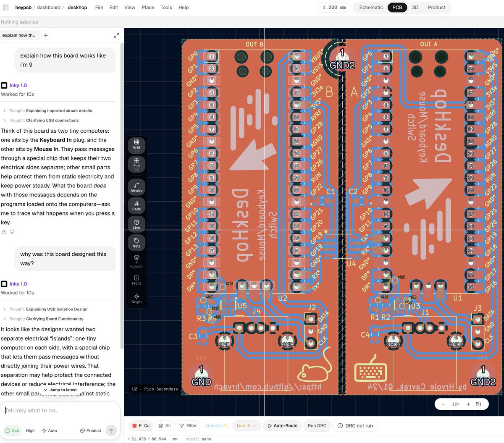Viewport: 504px width, 443px height.
Task: Go to the heypcb home link
Action: pyautogui.click(x=23, y=8)
